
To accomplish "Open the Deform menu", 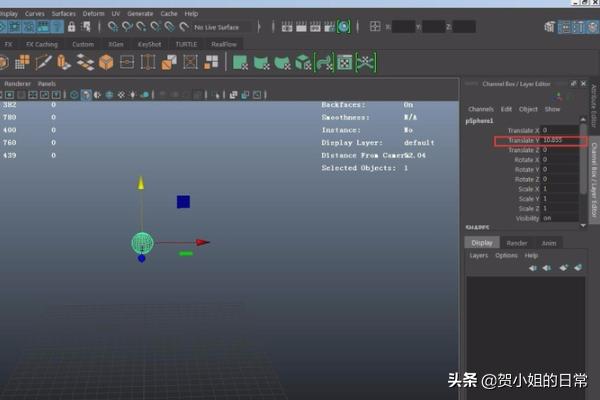I will point(93,14).
